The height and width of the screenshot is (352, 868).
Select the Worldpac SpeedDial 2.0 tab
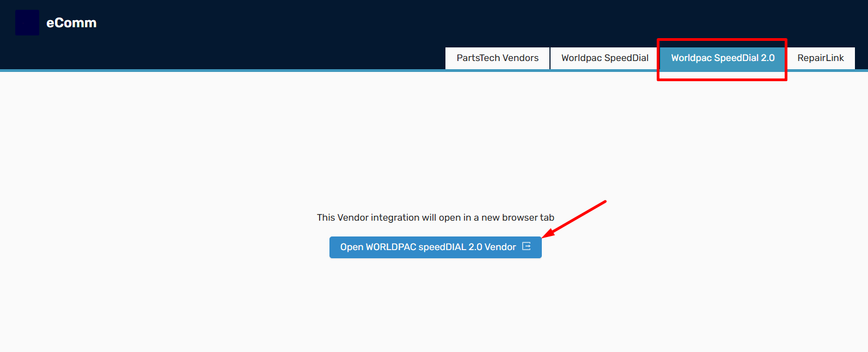tap(723, 58)
